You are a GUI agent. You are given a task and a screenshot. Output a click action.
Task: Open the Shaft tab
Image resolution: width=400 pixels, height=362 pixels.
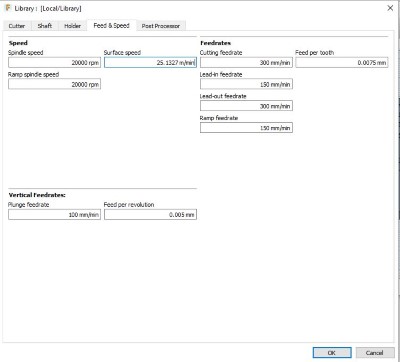pyautogui.click(x=45, y=26)
